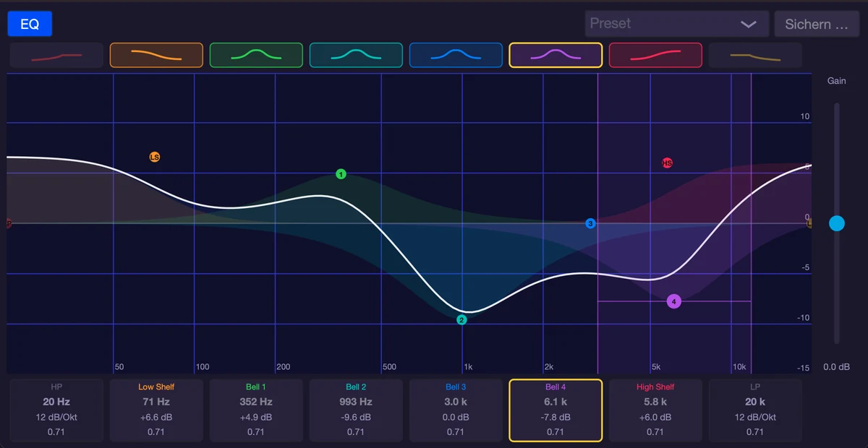The image size is (868, 448).
Task: Click the +6.6 dB gain value
Action: (156, 417)
